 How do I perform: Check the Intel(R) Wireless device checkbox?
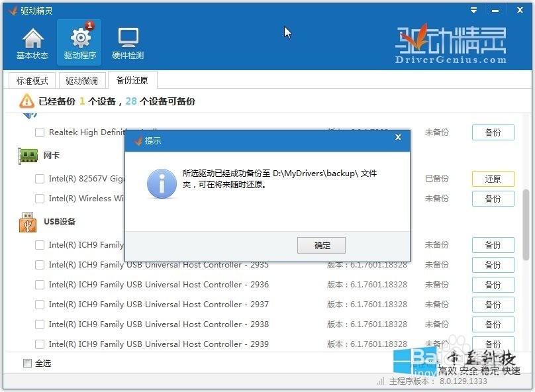click(40, 198)
